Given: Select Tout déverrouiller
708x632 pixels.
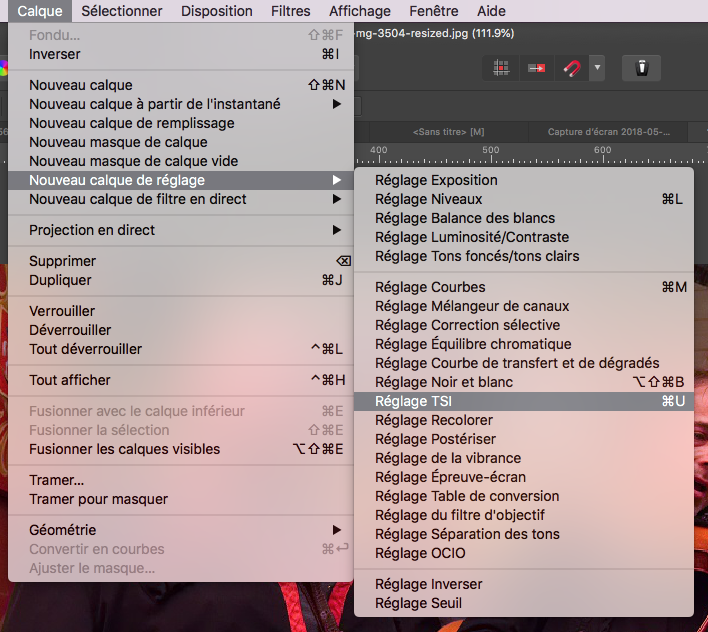Looking at the screenshot, I should (x=181, y=349).
